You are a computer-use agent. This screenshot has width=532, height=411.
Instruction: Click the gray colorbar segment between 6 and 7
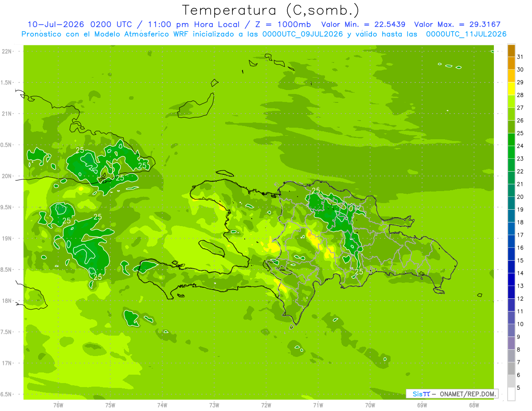[511, 369]
